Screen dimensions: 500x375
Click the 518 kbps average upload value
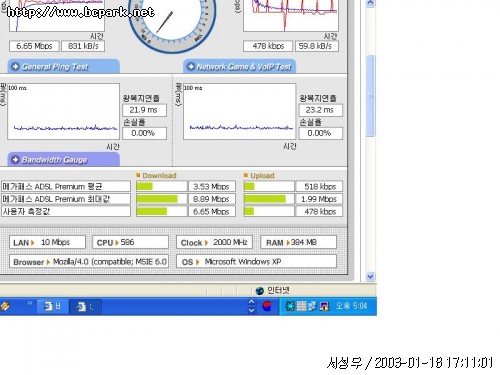(x=319, y=186)
